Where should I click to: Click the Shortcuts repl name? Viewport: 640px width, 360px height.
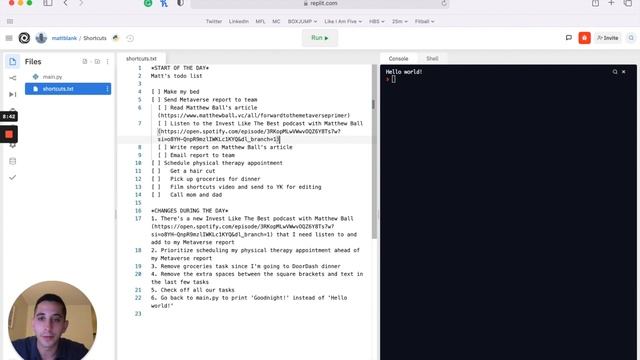click(x=95, y=38)
